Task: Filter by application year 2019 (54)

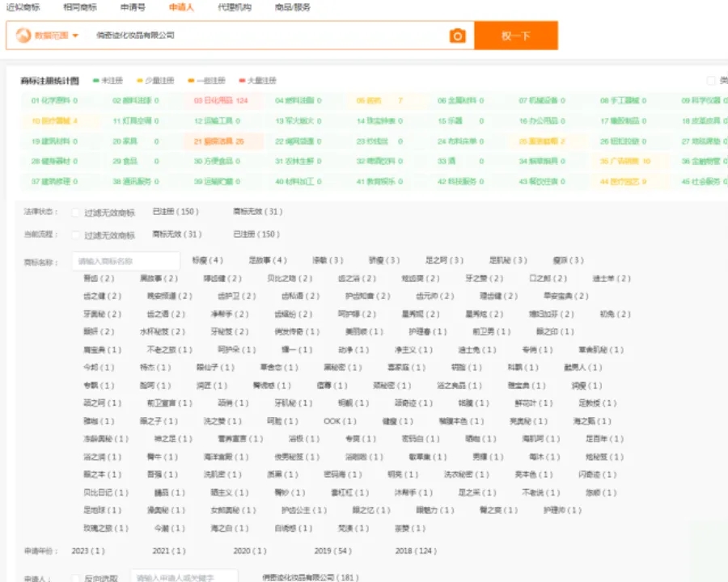Action: (332, 551)
